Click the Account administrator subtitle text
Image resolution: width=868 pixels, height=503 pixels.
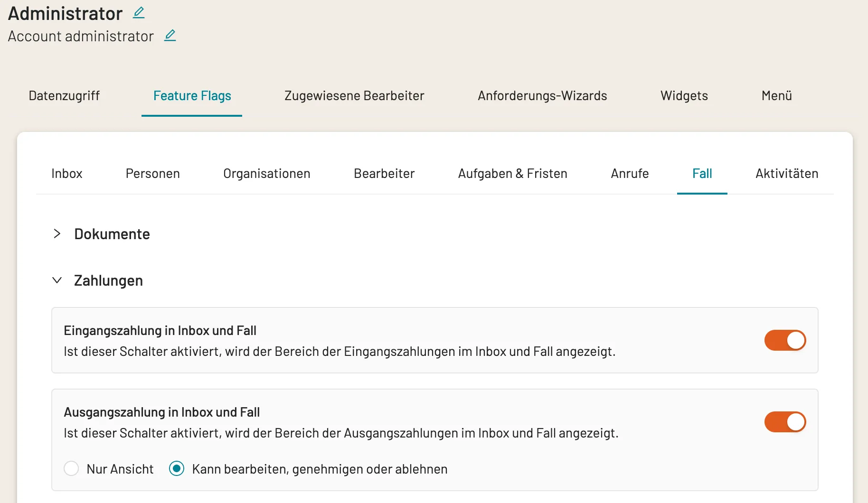coord(81,36)
